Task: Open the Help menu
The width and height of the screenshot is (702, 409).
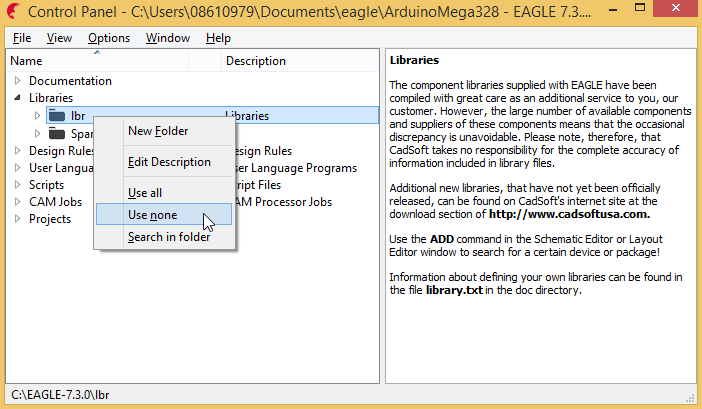Action: point(218,38)
